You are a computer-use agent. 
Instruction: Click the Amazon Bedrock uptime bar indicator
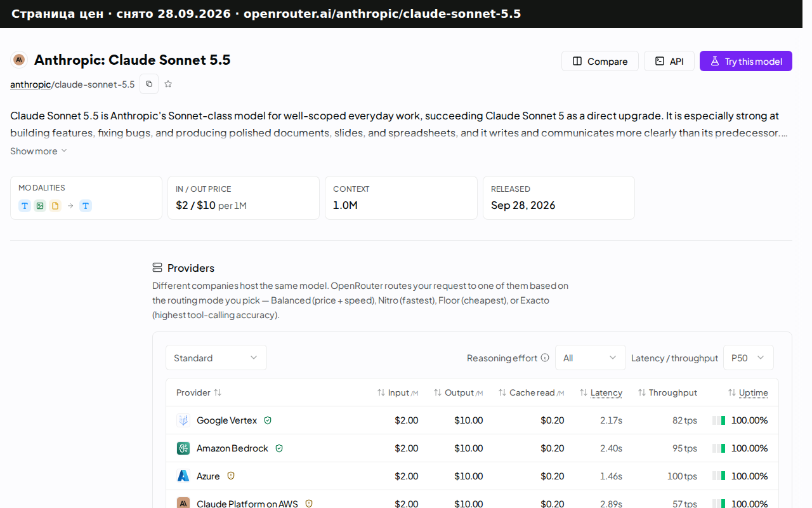(719, 448)
